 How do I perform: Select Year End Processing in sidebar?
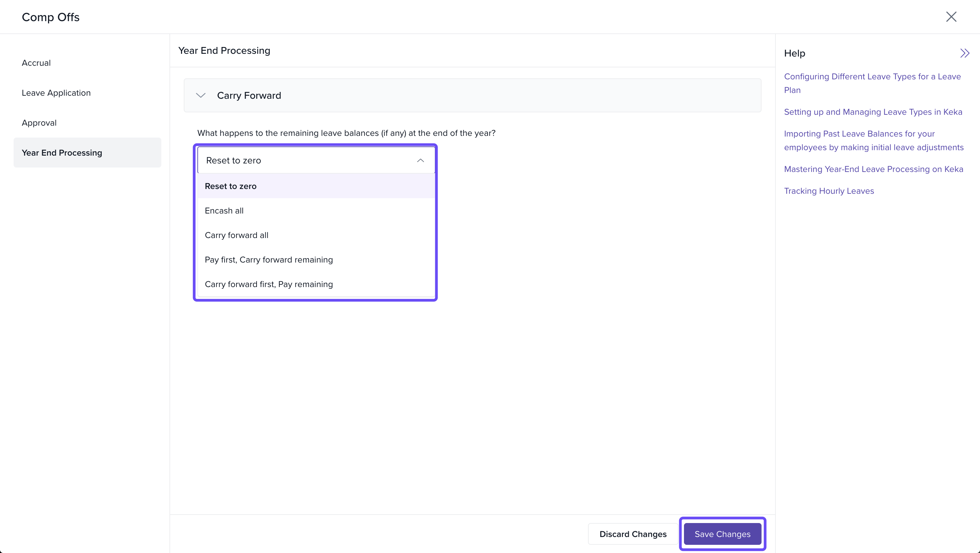tap(62, 153)
